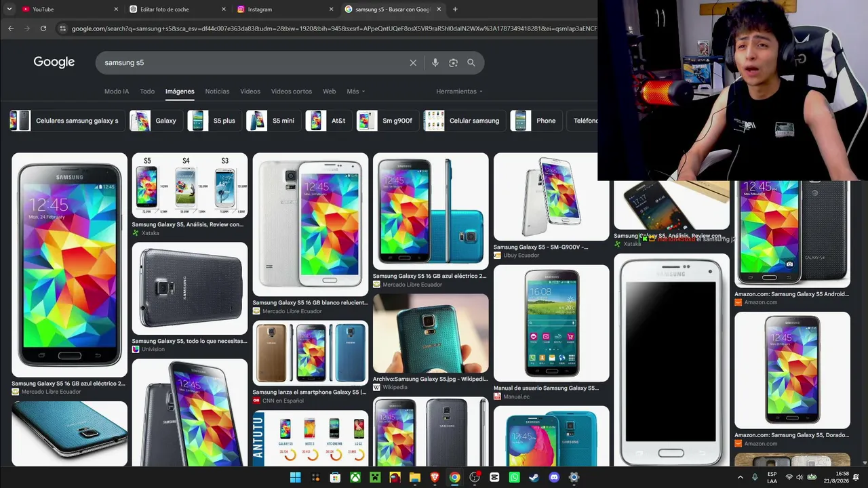Go back to the previous page
868x488 pixels.
pyautogui.click(x=11, y=28)
